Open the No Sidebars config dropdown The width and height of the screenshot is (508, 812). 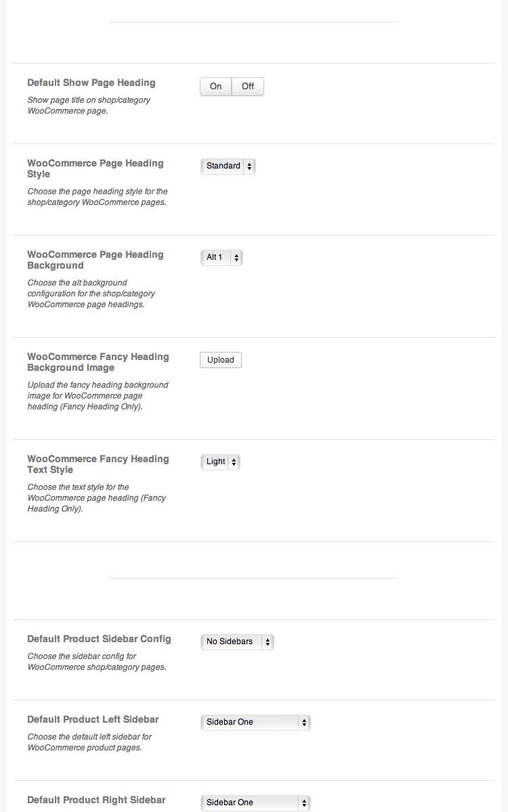pyautogui.click(x=237, y=641)
